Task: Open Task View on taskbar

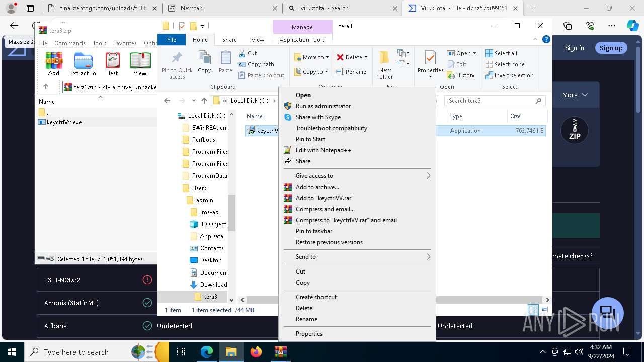Action: pyautogui.click(x=181, y=352)
